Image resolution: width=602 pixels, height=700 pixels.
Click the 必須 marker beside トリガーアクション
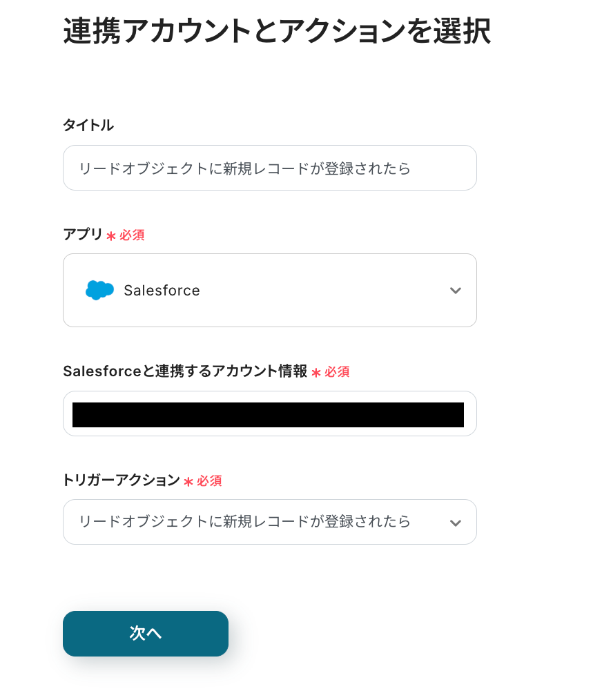point(209,481)
